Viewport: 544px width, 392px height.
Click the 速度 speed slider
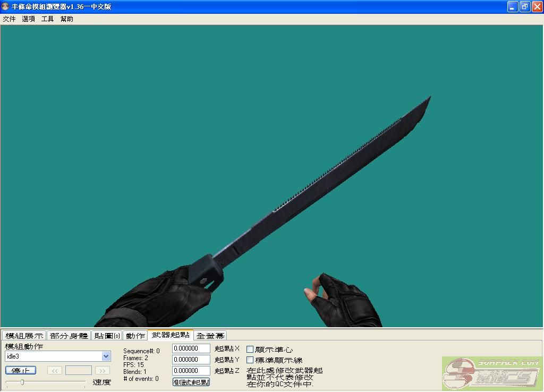45,382
